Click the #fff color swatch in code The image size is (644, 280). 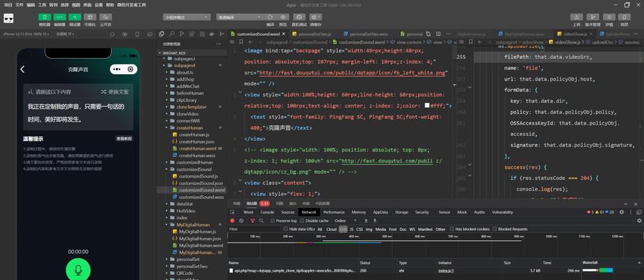click(x=427, y=106)
